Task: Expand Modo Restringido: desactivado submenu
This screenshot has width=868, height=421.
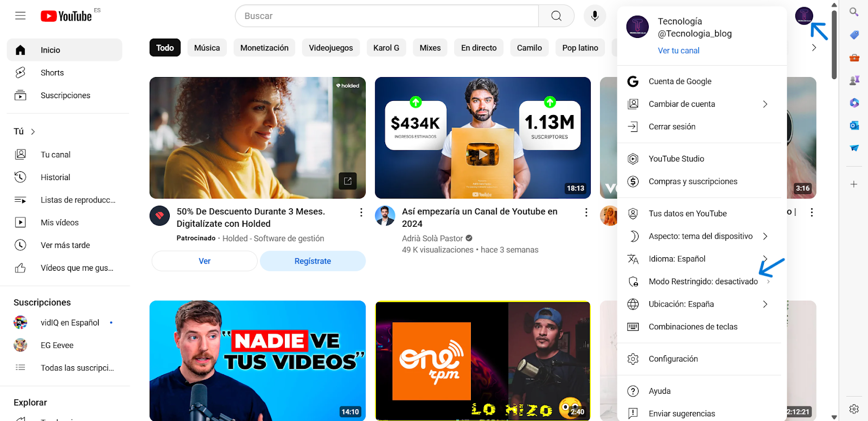Action: click(701, 282)
